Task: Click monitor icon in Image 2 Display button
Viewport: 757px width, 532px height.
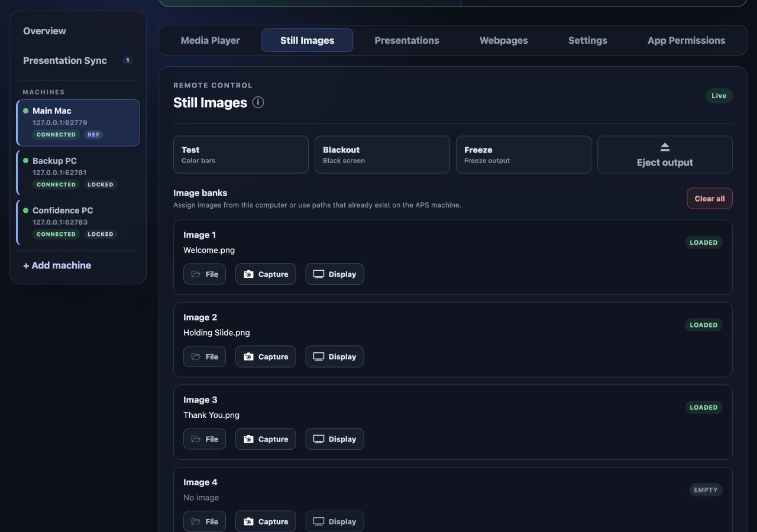Action: (x=318, y=356)
